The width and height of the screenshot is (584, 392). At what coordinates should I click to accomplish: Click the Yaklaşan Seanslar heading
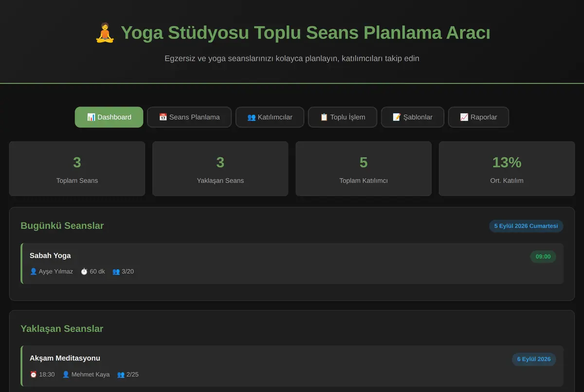coord(62,329)
